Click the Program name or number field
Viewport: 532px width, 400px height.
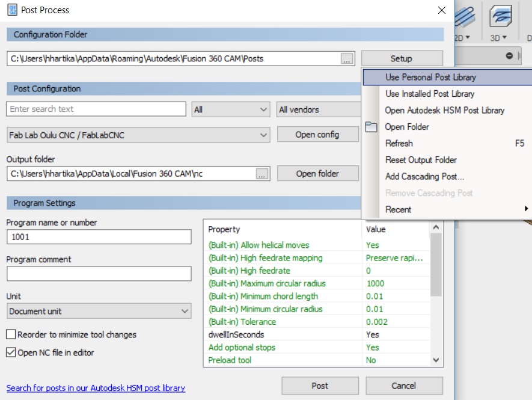99,236
